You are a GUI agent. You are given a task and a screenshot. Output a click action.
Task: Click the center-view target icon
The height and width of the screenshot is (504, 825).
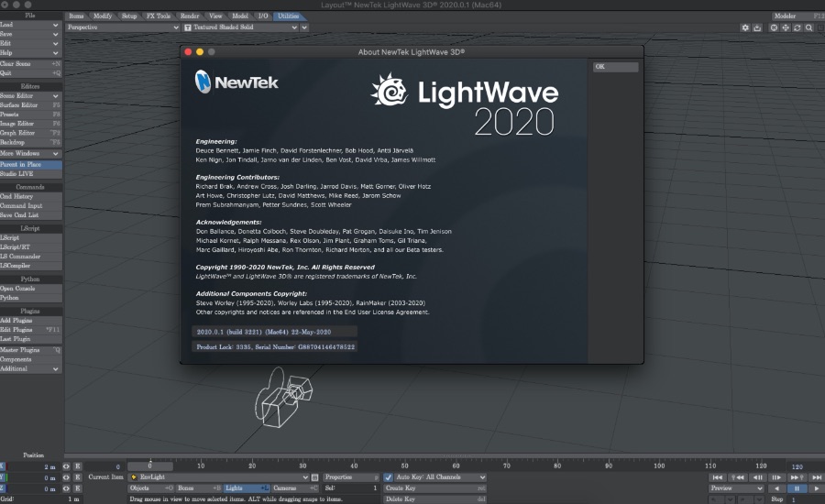(x=774, y=27)
